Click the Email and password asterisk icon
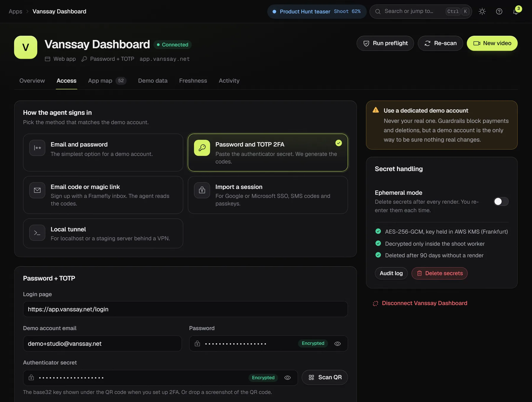Viewport: 532px width, 402px height. 37,148
